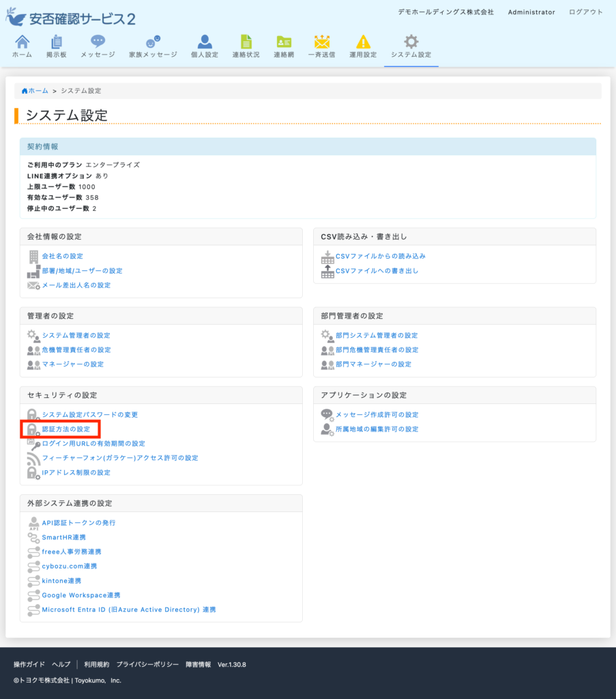
Task: Open システム管理者の設定 link
Action: click(76, 336)
